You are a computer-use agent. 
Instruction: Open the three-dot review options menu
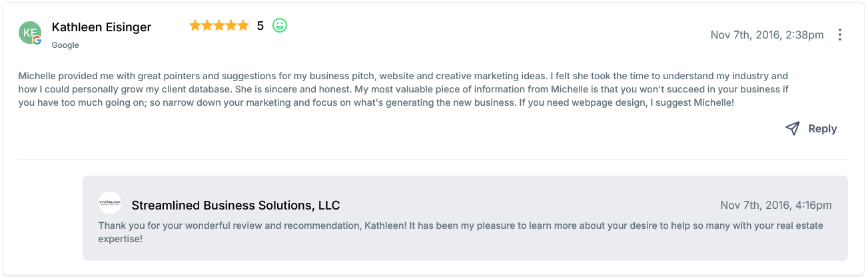click(840, 35)
